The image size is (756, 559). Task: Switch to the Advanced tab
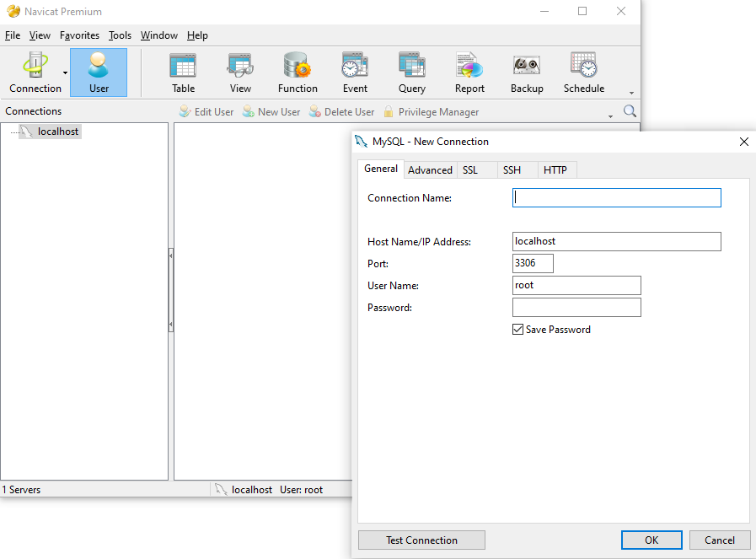430,169
